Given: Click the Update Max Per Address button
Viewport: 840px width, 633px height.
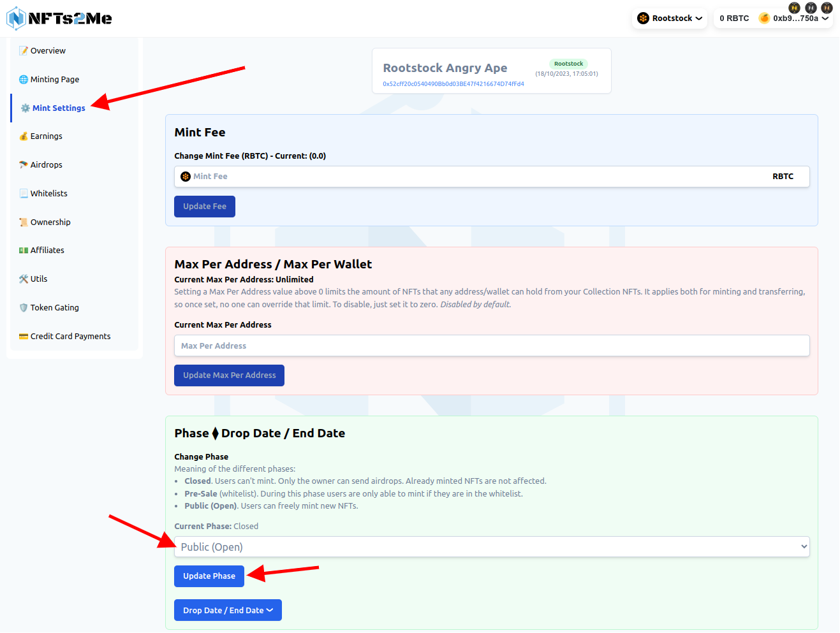Looking at the screenshot, I should coord(229,375).
